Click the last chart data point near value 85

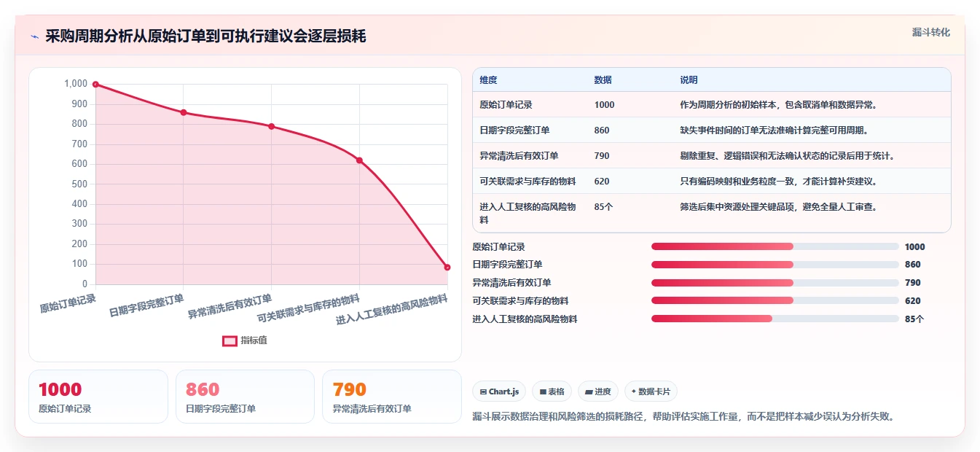(447, 268)
